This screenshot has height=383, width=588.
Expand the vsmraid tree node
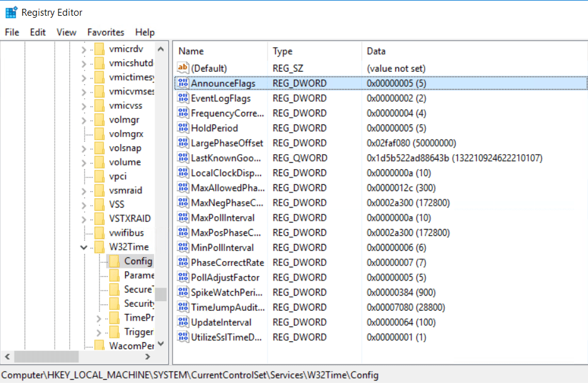coord(84,191)
